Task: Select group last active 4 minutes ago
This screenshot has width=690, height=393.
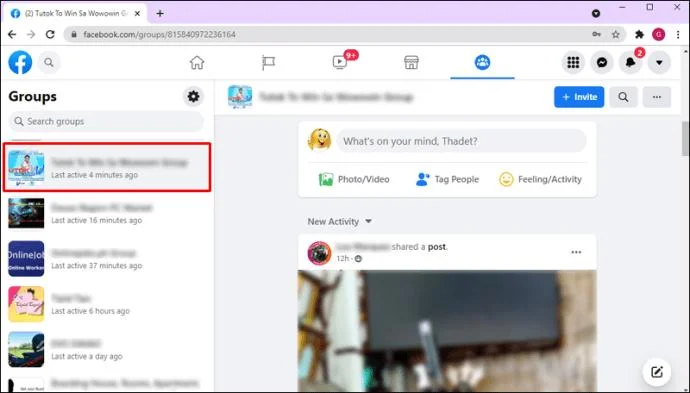Action: pyautogui.click(x=107, y=167)
